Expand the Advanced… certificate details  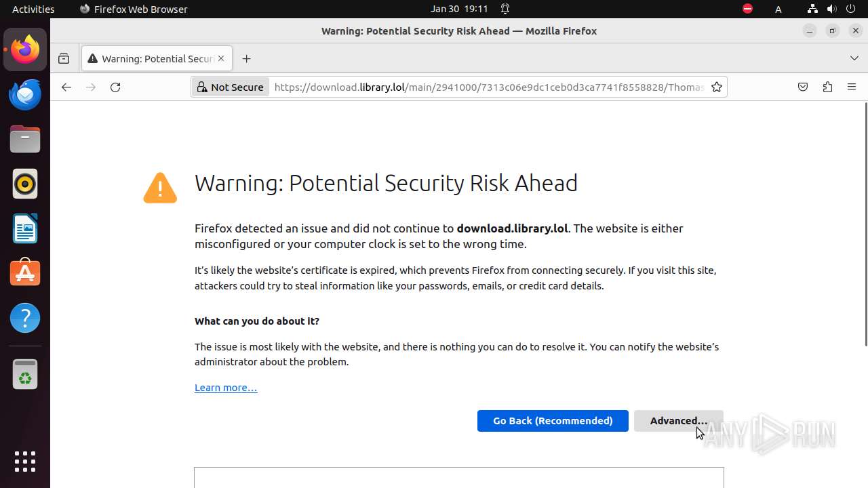pyautogui.click(x=678, y=421)
